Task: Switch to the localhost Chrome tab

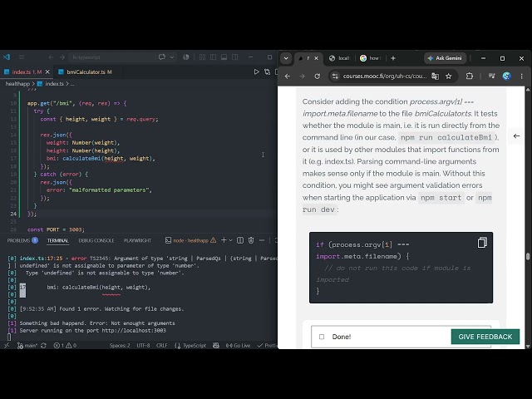Action: coord(339,58)
